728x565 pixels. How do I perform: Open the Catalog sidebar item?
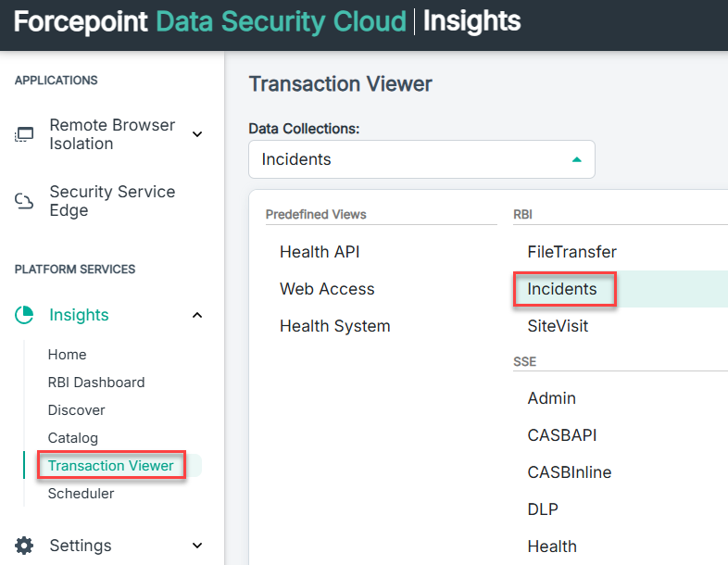point(73,438)
